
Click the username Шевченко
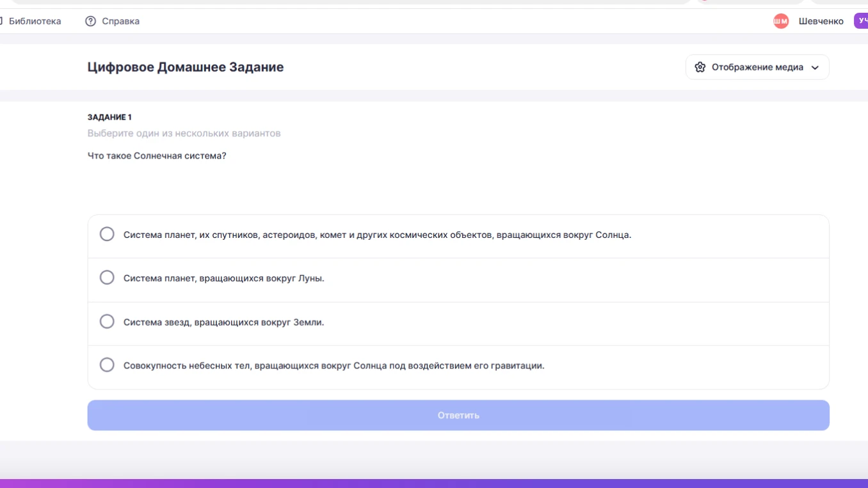pos(821,21)
